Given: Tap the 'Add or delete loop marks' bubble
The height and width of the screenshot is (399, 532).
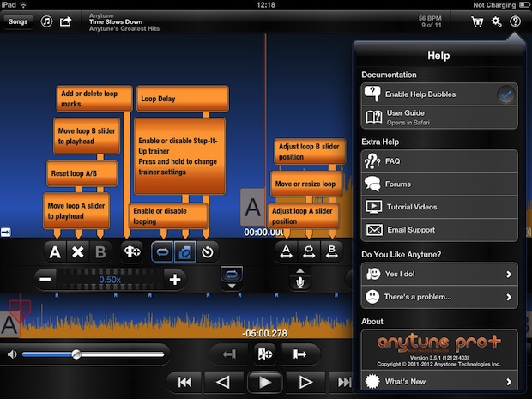Looking at the screenshot, I should (x=94, y=99).
